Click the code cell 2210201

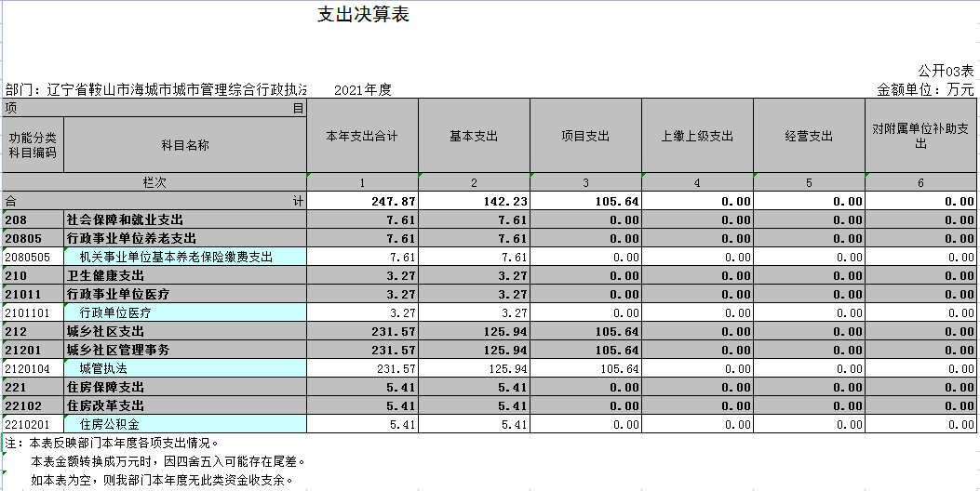pyautogui.click(x=34, y=424)
